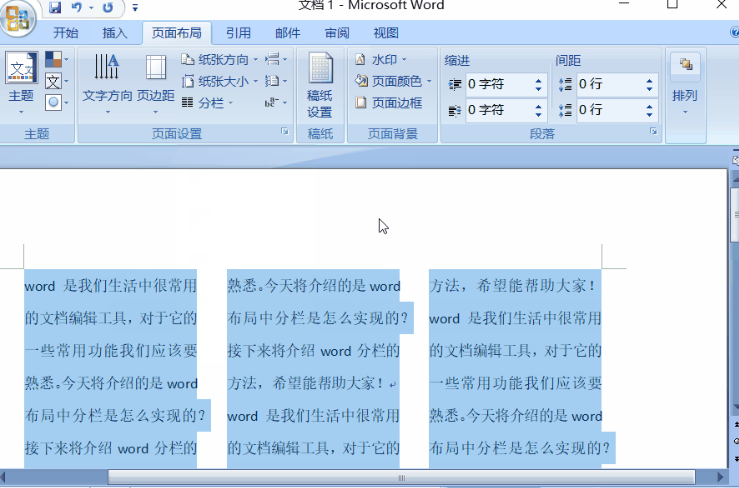The height and width of the screenshot is (488, 739).
Task: Decrease the right indent value
Action: pos(539,114)
